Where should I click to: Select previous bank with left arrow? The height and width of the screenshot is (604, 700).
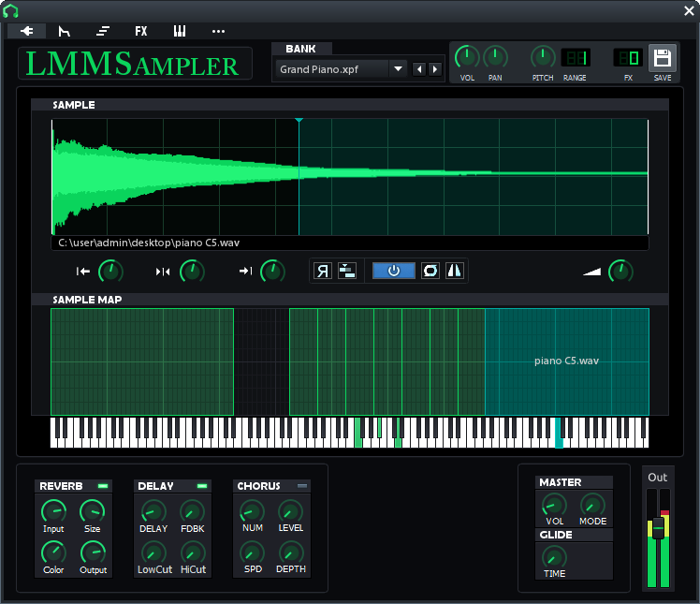point(418,69)
